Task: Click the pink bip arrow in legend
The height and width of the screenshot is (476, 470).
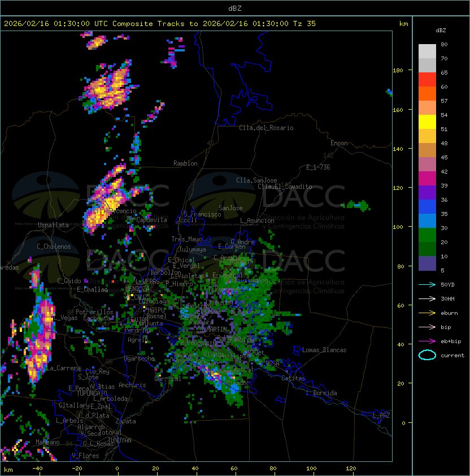Action: 427,327
